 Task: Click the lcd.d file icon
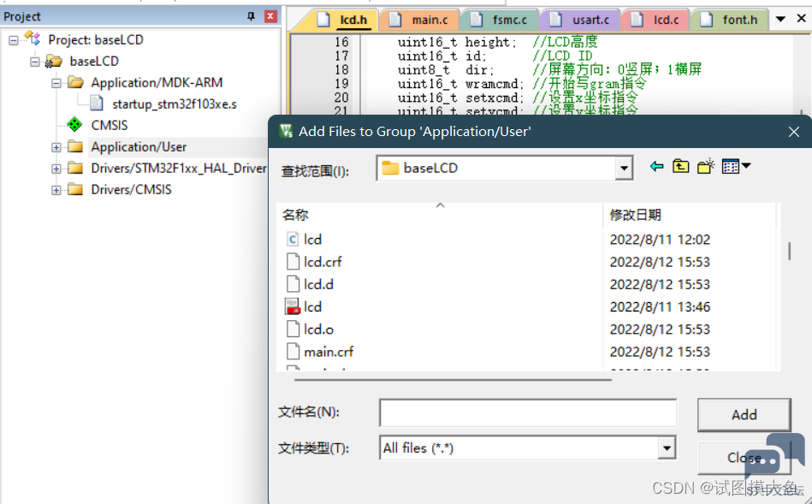click(x=293, y=284)
